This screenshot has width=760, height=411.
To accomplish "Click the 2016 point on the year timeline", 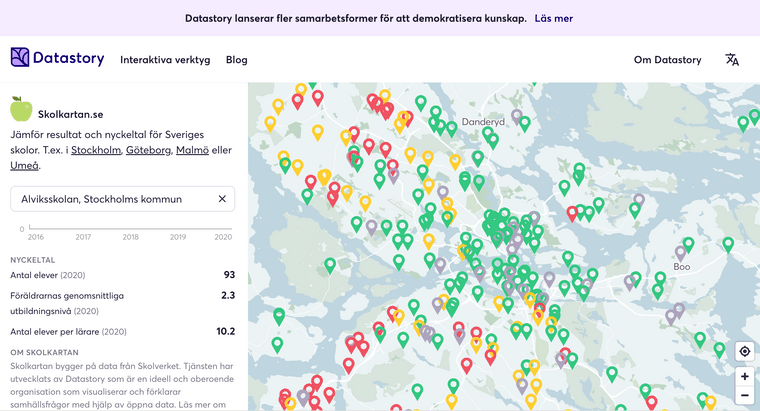I will point(36,229).
